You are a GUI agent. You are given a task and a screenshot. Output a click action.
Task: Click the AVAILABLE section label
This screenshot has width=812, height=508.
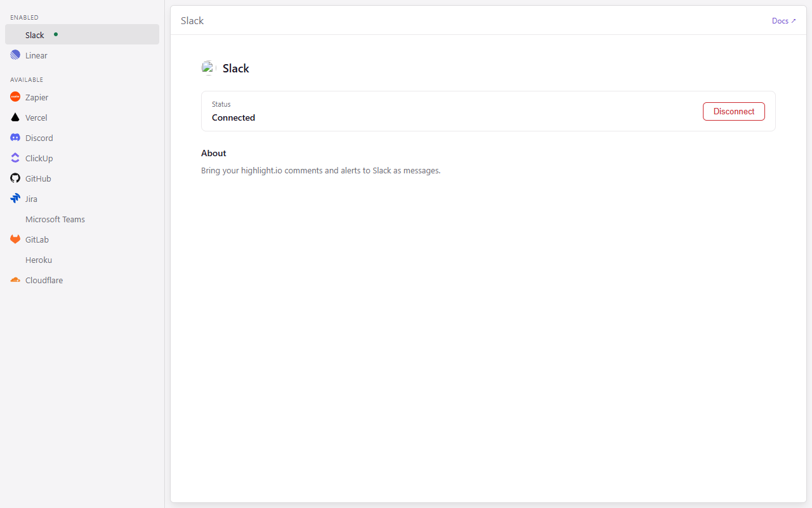click(27, 79)
